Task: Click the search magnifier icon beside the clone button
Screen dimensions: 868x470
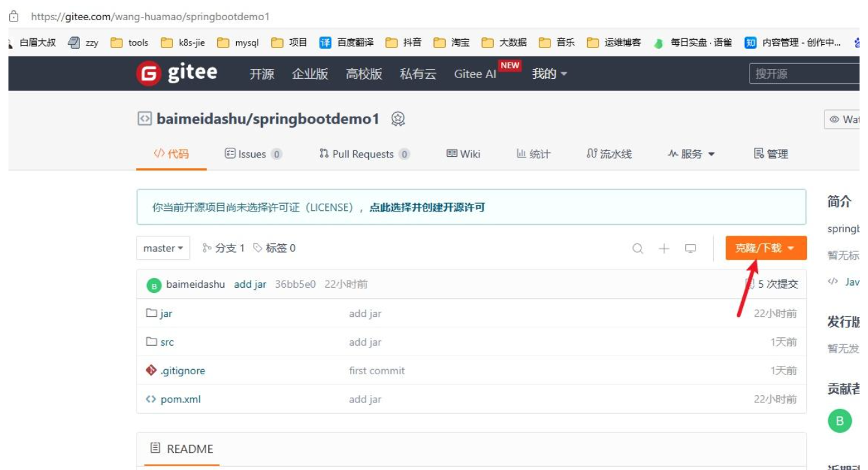Action: pyautogui.click(x=638, y=248)
